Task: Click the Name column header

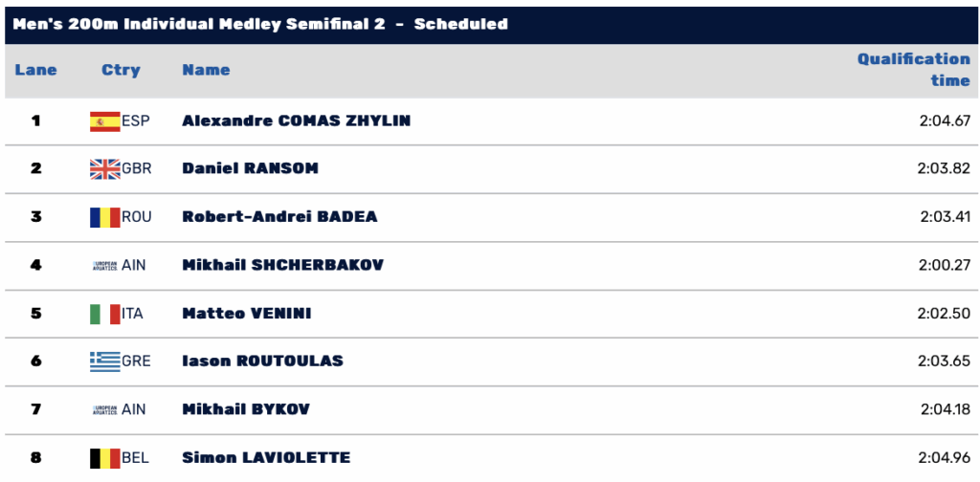Action: [206, 70]
